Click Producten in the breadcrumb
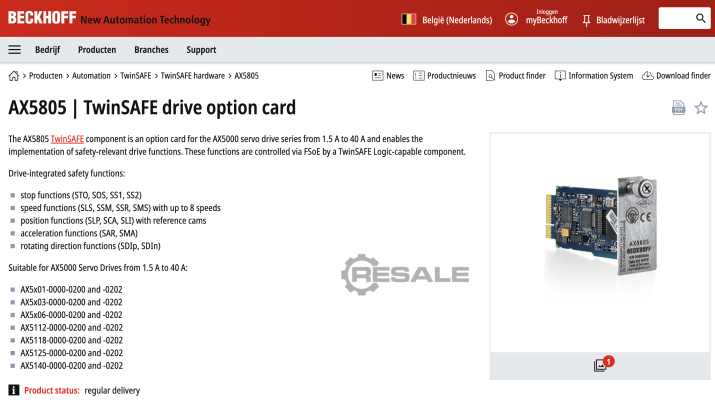 46,76
